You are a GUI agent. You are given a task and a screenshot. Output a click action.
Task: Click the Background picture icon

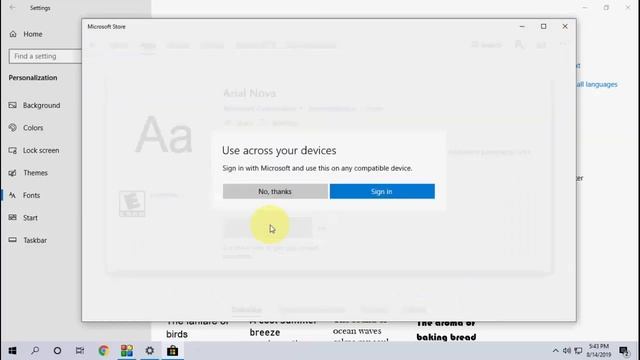pyautogui.click(x=13, y=105)
